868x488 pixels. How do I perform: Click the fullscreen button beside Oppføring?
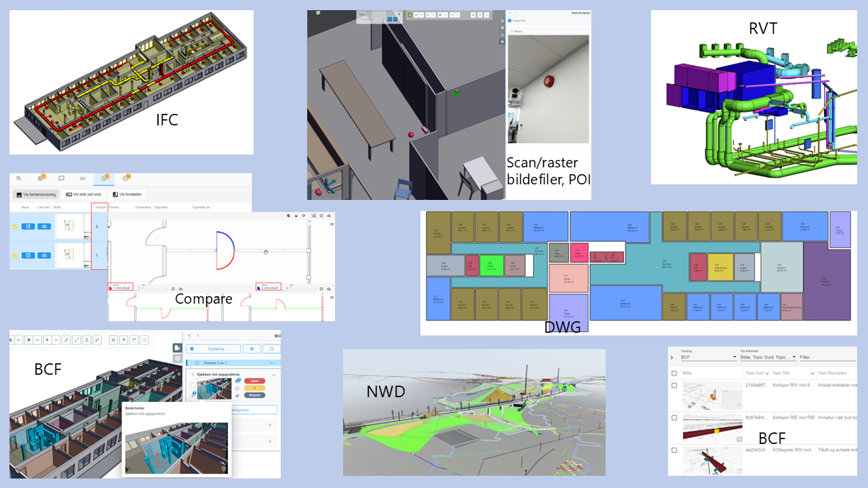271,348
